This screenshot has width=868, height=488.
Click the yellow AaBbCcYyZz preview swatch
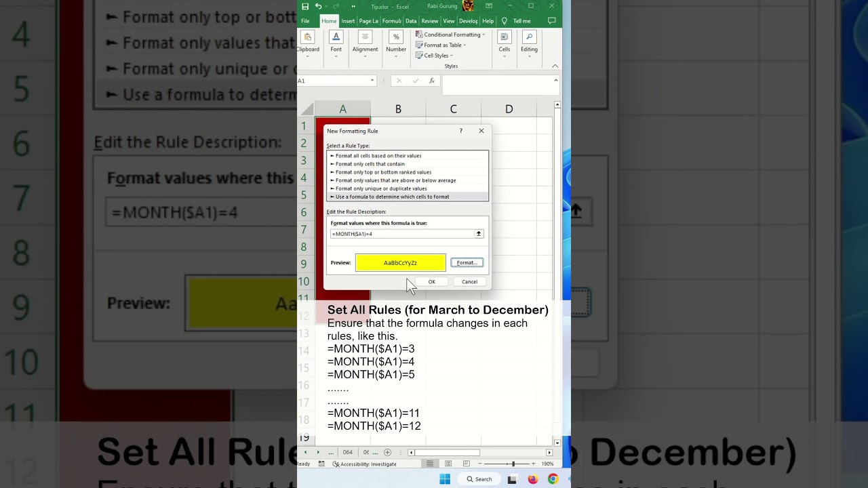[400, 262]
